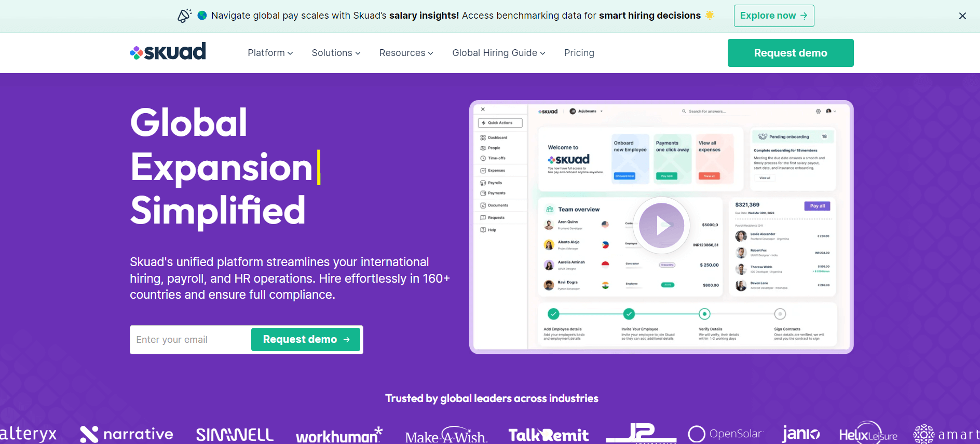
Task: Select Payments in preview sidebar
Action: pyautogui.click(x=493, y=193)
